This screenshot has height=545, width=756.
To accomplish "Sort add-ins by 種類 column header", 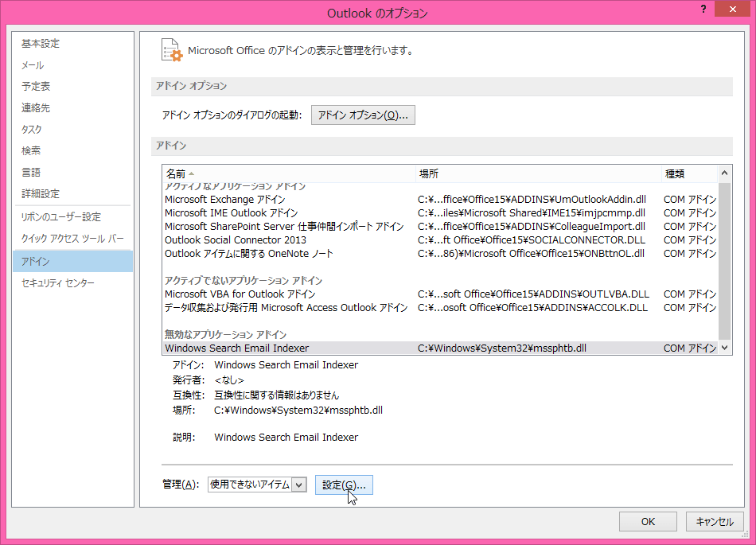I will click(x=689, y=173).
